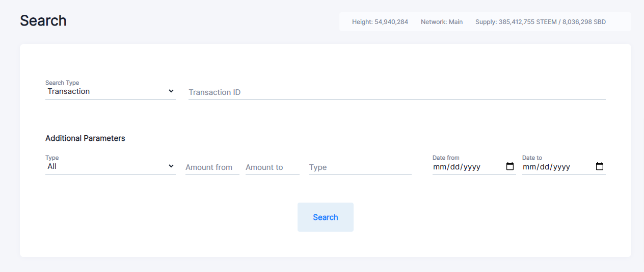Open the Date from calendar picker icon
This screenshot has height=272, width=644.
coord(510,166)
